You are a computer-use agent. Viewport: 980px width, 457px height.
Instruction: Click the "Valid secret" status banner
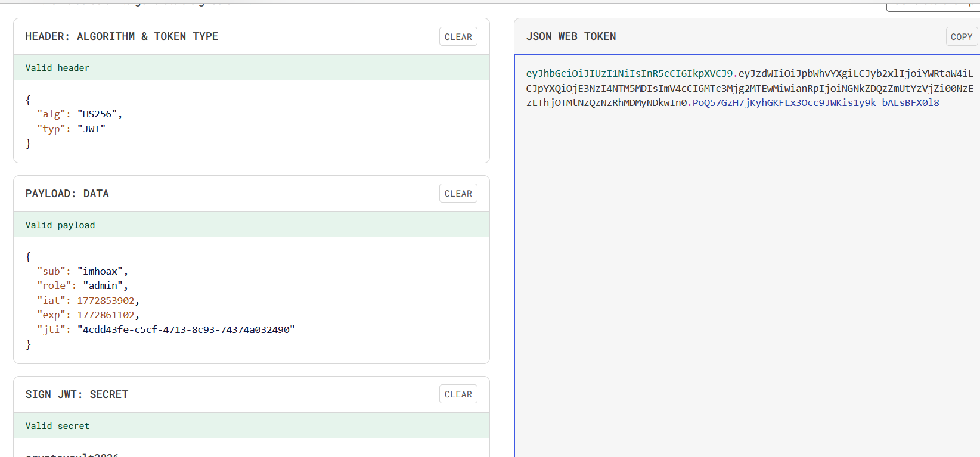[x=251, y=426]
